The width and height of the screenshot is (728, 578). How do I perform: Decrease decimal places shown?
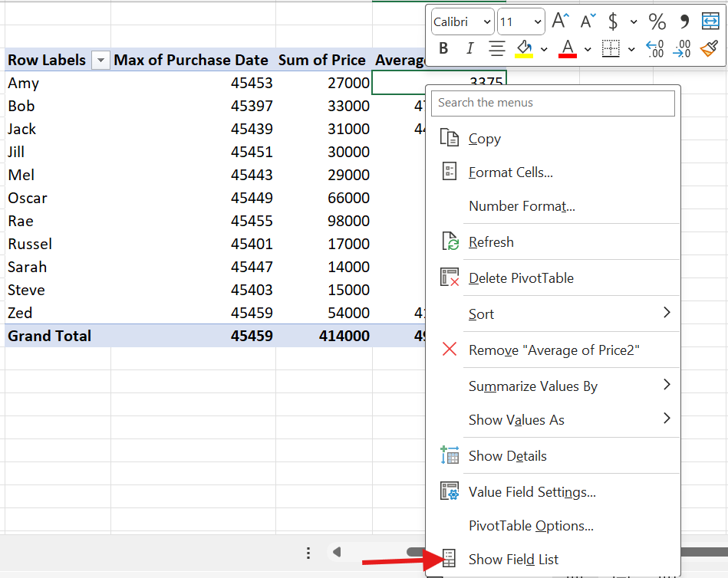tap(681, 48)
